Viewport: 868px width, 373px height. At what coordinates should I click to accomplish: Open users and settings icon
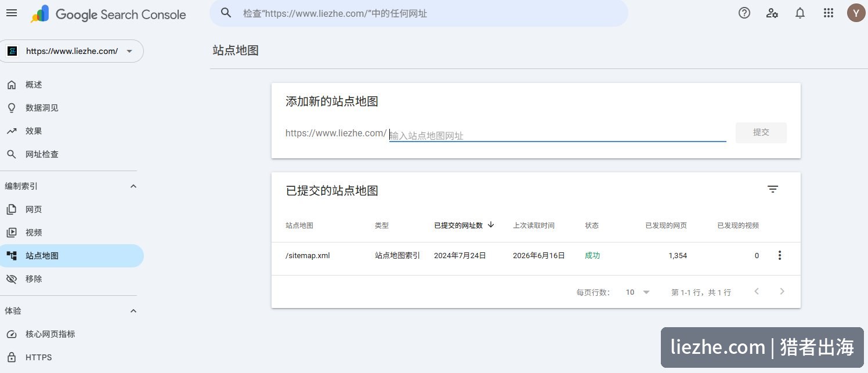(772, 13)
